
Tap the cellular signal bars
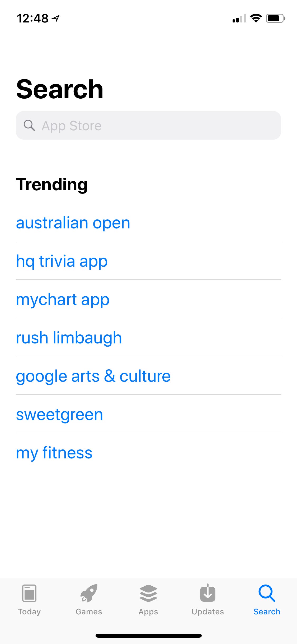(239, 19)
